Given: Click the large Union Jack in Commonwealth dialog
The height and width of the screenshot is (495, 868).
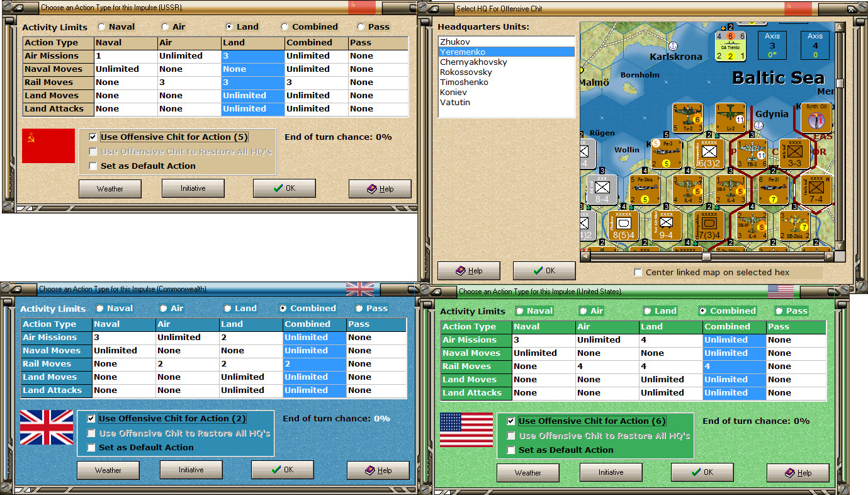Looking at the screenshot, I should (x=47, y=427).
